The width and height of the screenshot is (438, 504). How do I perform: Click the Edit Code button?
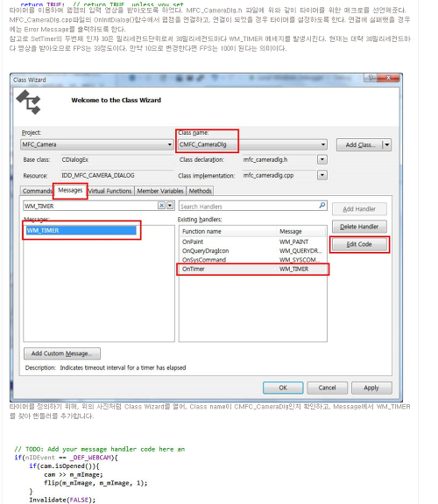tap(359, 244)
